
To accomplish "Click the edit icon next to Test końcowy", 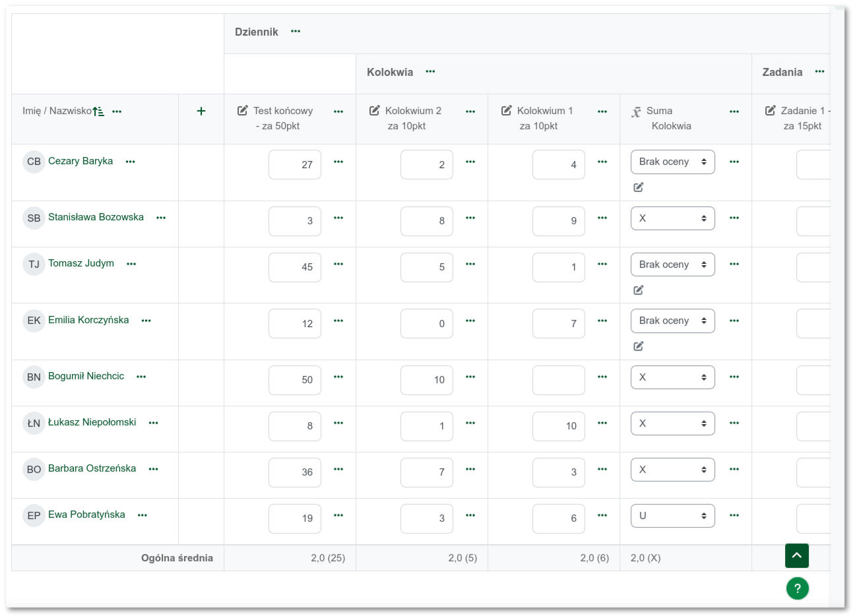I will (243, 111).
